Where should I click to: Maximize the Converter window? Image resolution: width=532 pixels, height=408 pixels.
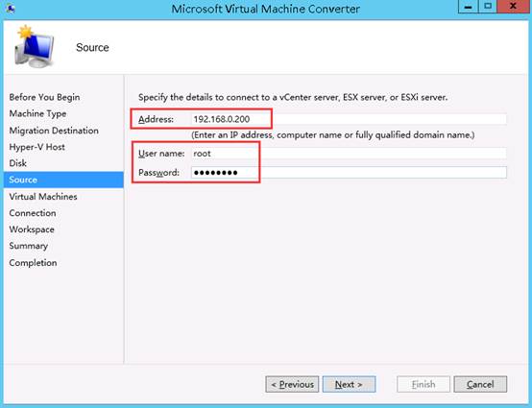[x=488, y=7]
